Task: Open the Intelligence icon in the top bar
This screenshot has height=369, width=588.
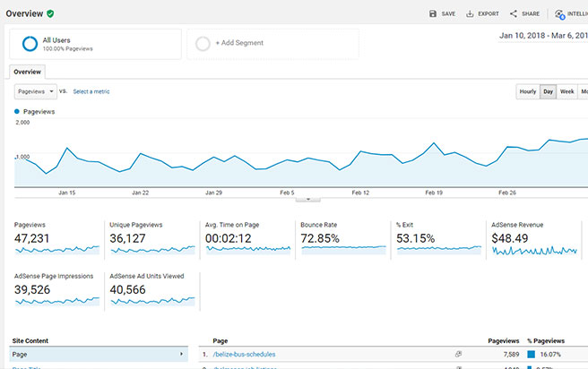Action: coord(560,14)
